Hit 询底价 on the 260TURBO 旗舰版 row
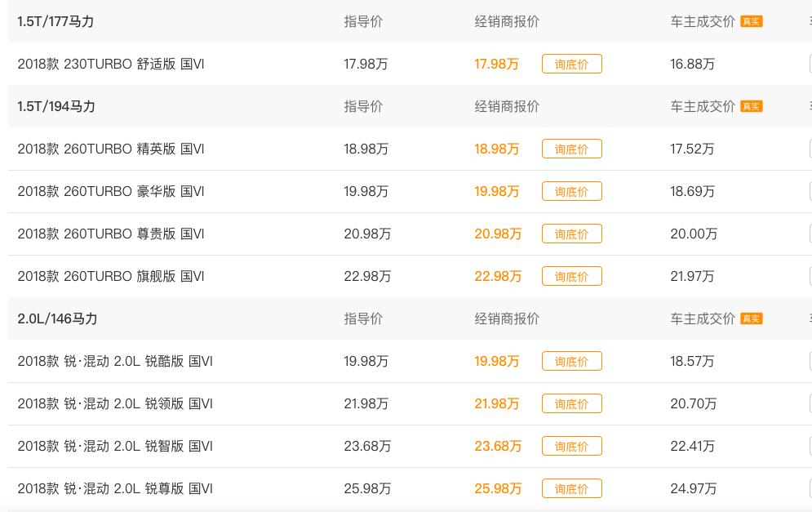812x512 pixels. tap(571, 277)
